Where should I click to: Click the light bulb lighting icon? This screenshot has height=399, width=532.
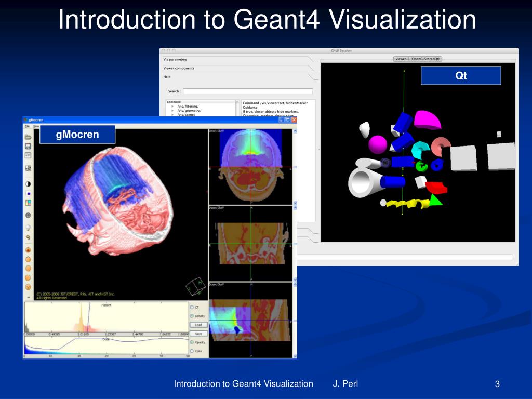[x=28, y=228]
